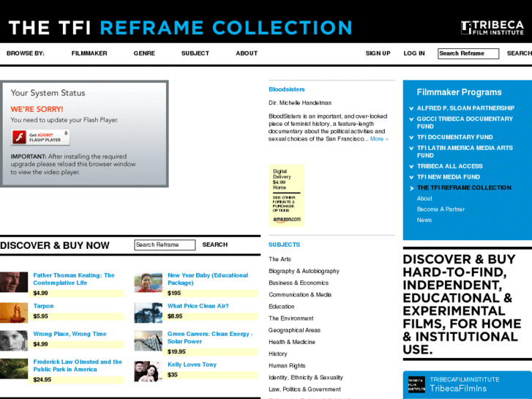
Task: Collapse chevron beside The TFI Reframe Collection
Action: coord(411,188)
